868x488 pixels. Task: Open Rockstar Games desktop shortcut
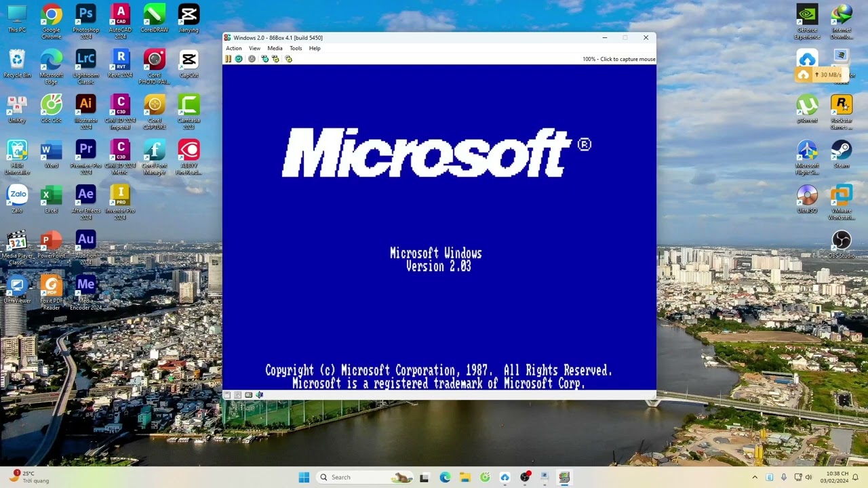click(842, 112)
